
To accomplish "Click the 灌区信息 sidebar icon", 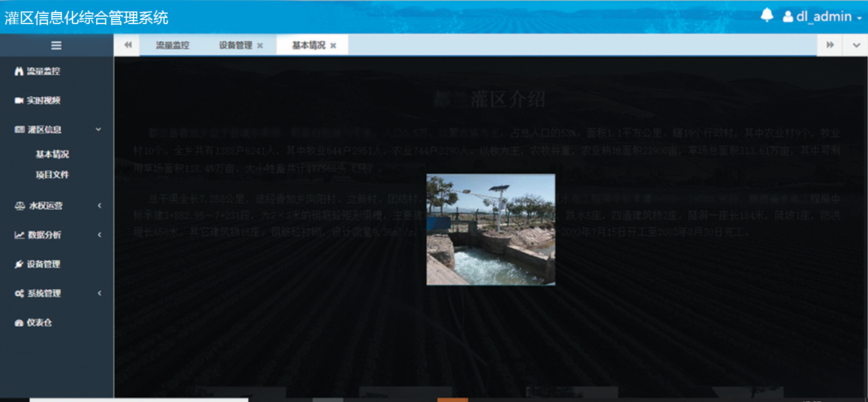I will pos(19,130).
